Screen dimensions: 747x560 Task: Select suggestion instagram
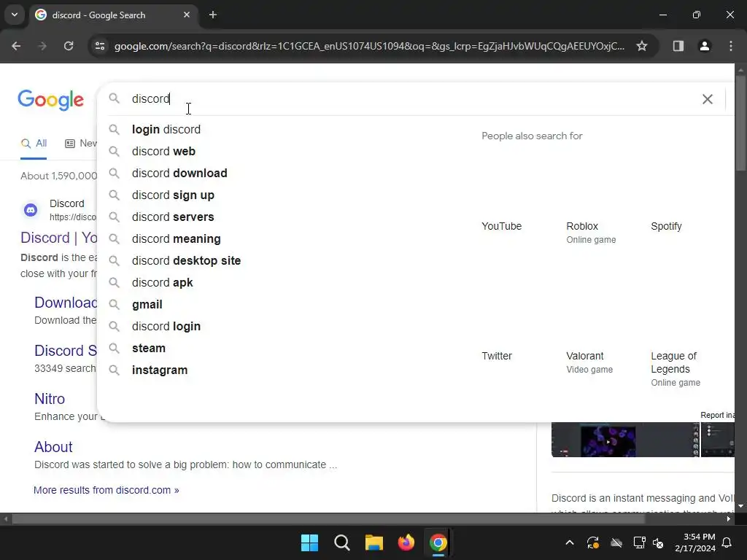[286, 370]
